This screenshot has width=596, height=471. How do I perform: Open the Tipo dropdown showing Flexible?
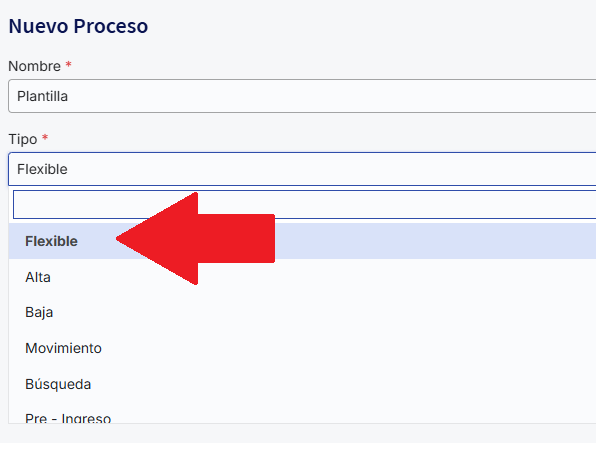pos(302,169)
